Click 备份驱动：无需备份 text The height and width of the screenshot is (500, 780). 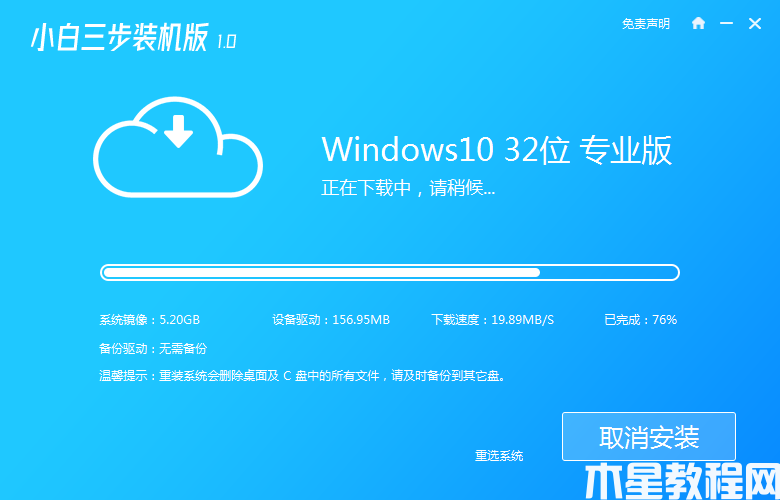coord(153,348)
